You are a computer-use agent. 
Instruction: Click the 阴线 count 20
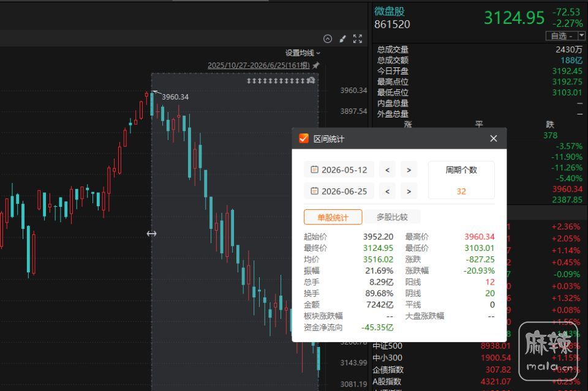(490, 293)
